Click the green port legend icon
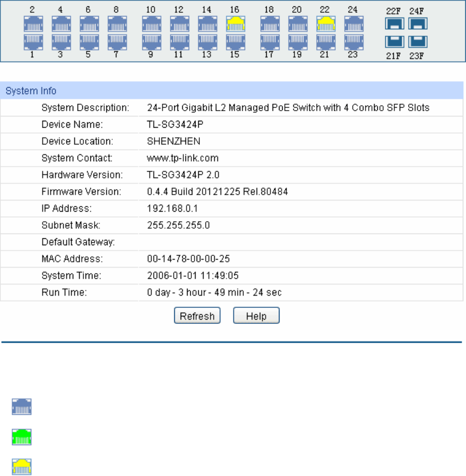The image size is (466, 476). tap(22, 437)
